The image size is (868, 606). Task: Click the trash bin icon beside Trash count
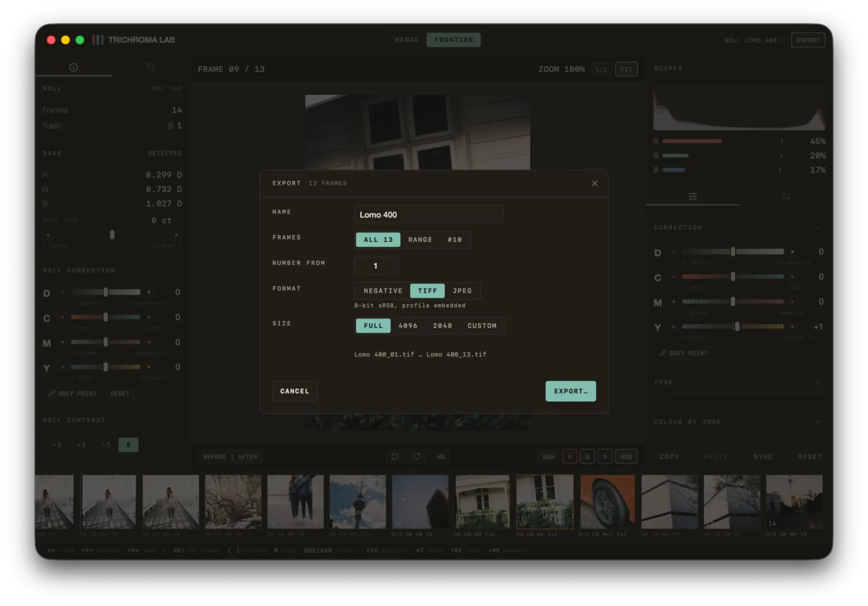pyautogui.click(x=170, y=126)
